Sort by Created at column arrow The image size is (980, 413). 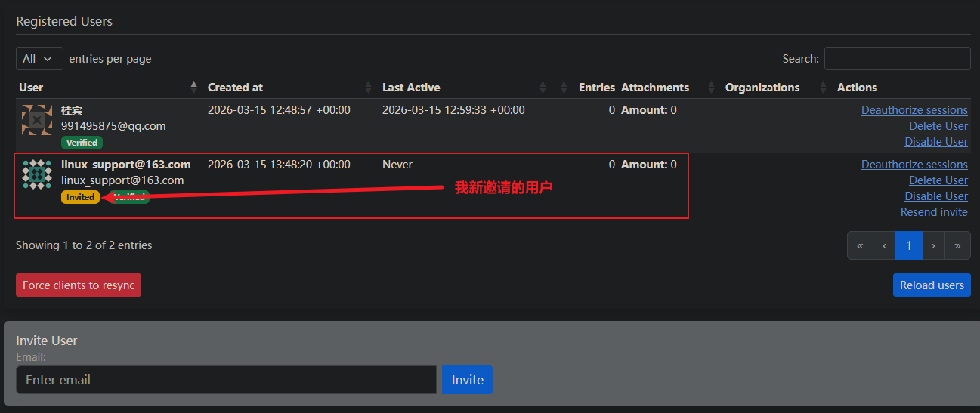[369, 88]
